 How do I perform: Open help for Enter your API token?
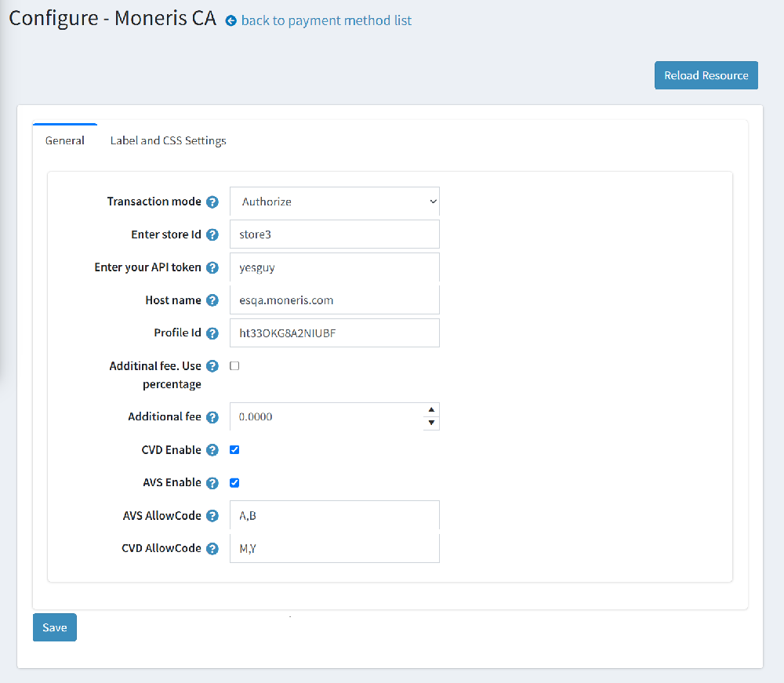pos(212,267)
